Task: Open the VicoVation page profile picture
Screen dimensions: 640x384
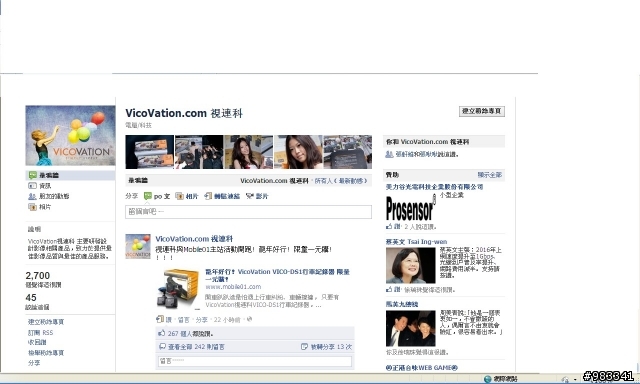Action: pyautogui.click(x=70, y=135)
